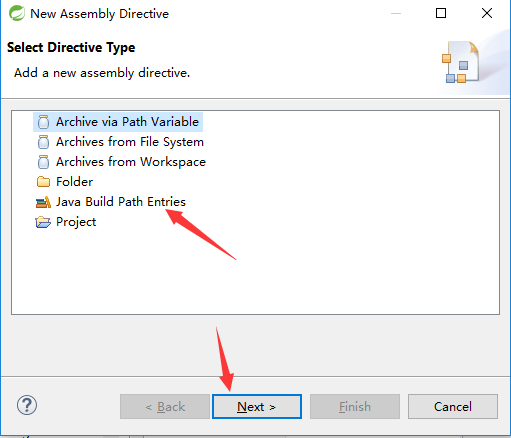Viewport: 511px width, 438px height.
Task: Select Archives from Workspace entry
Action: [131, 162]
